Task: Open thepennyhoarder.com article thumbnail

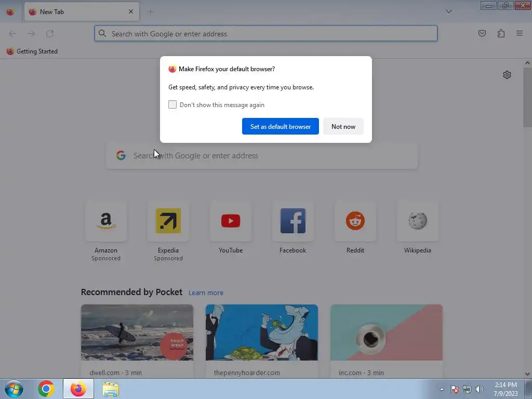Action: pos(262,332)
